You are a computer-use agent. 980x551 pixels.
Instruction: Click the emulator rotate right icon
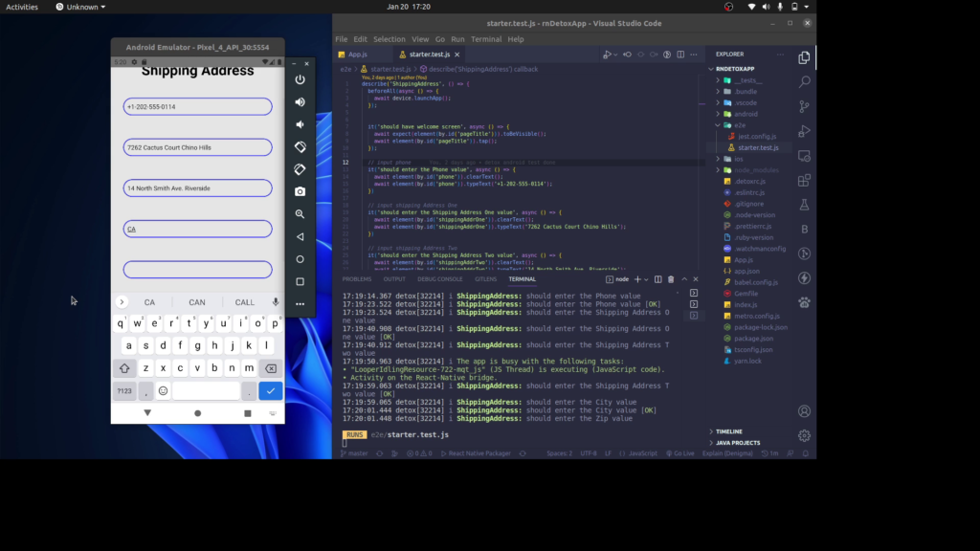coord(300,169)
